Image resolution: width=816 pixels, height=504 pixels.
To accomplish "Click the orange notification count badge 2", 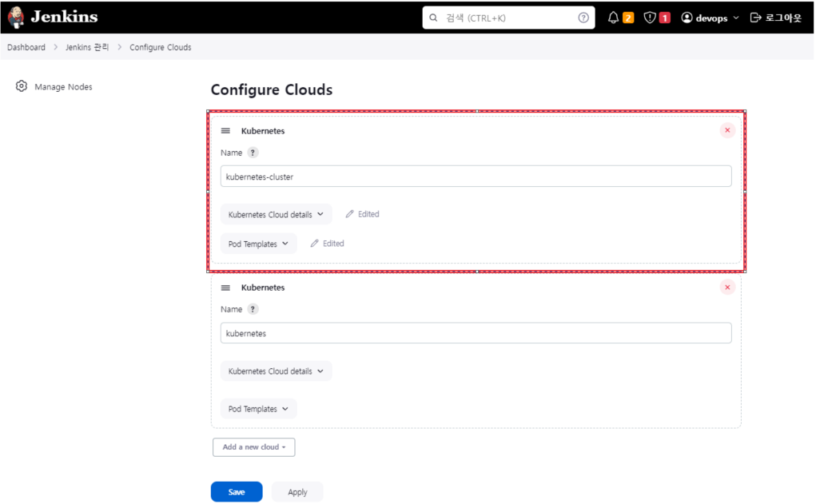I will [x=628, y=18].
